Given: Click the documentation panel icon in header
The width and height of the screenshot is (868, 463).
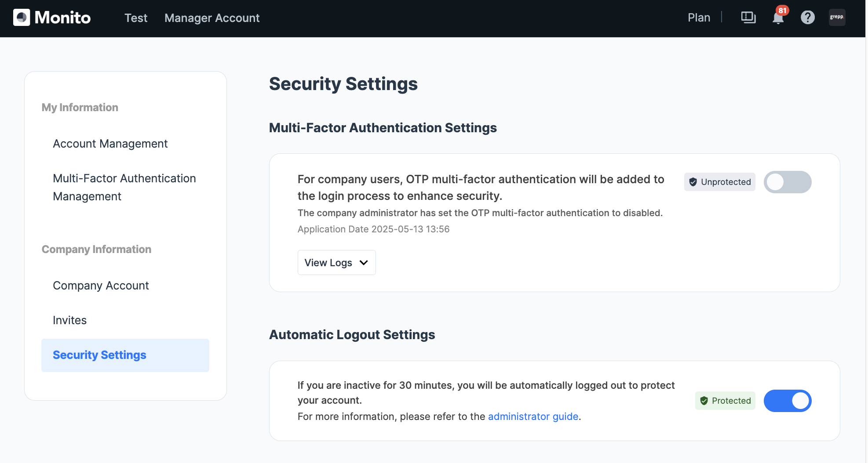Looking at the screenshot, I should pyautogui.click(x=748, y=18).
